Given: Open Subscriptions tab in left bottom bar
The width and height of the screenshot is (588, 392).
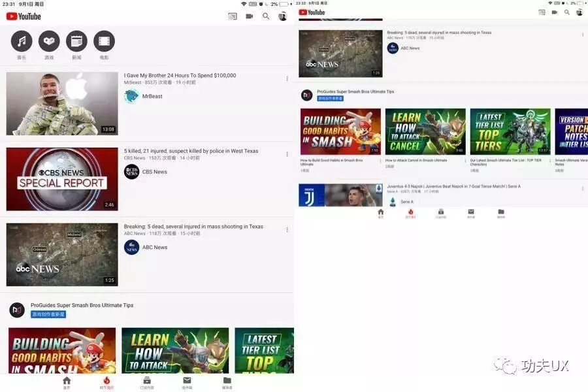Looking at the screenshot, I should tap(147, 383).
